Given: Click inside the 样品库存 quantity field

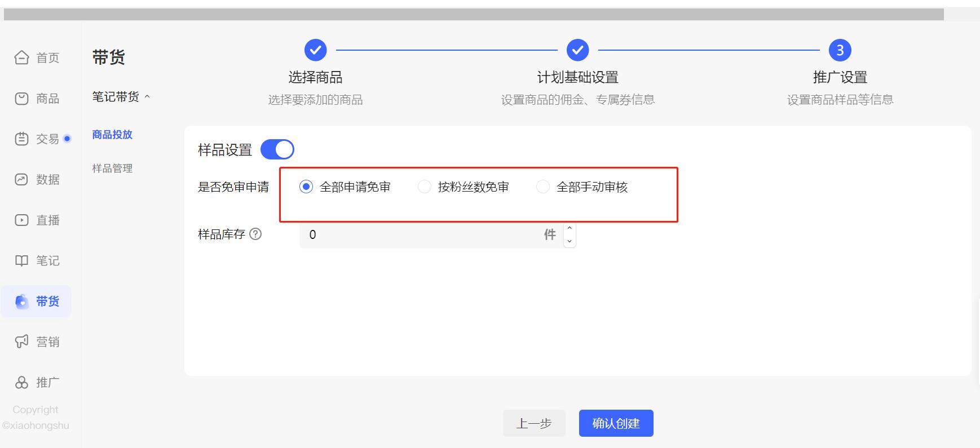Looking at the screenshot, I should [423, 234].
